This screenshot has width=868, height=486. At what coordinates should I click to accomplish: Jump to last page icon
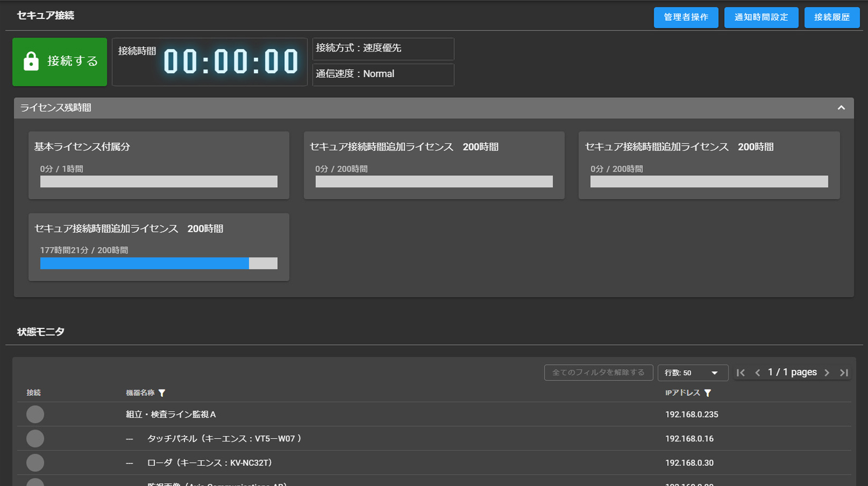pyautogui.click(x=844, y=373)
